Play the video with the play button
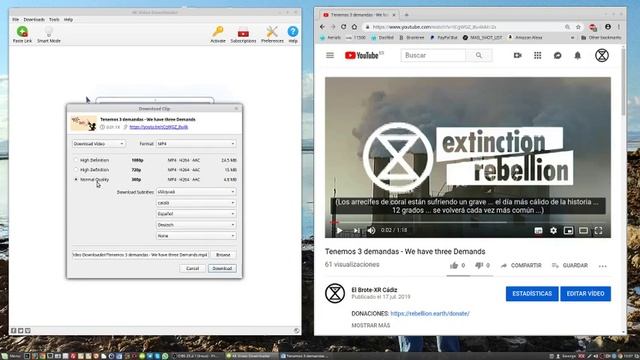The height and width of the screenshot is (360, 640). 339,230
